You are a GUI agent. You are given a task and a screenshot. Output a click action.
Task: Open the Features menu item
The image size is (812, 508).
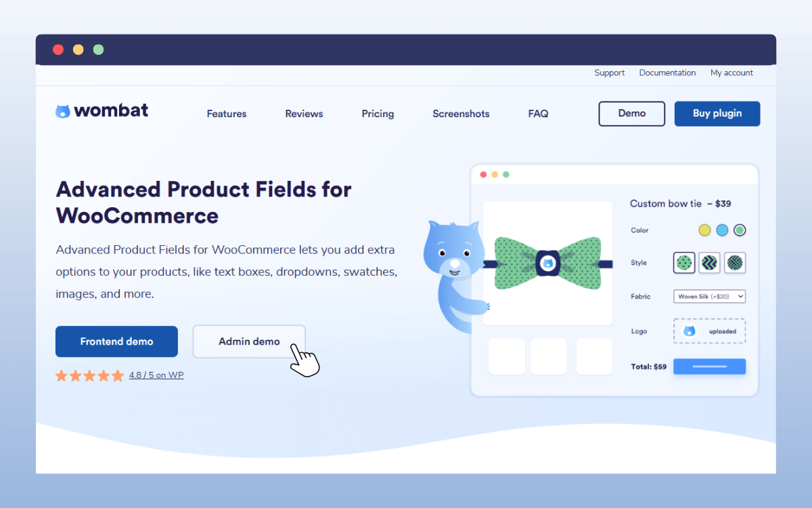point(227,114)
